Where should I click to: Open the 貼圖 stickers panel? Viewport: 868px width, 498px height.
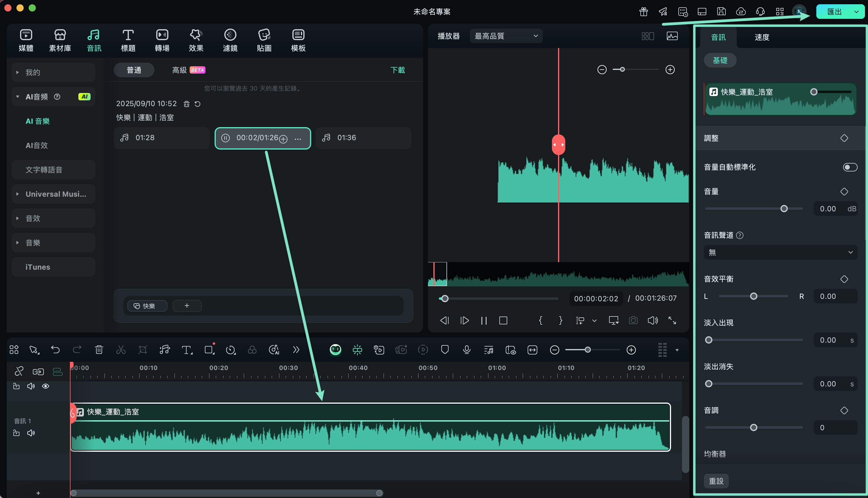pyautogui.click(x=264, y=40)
